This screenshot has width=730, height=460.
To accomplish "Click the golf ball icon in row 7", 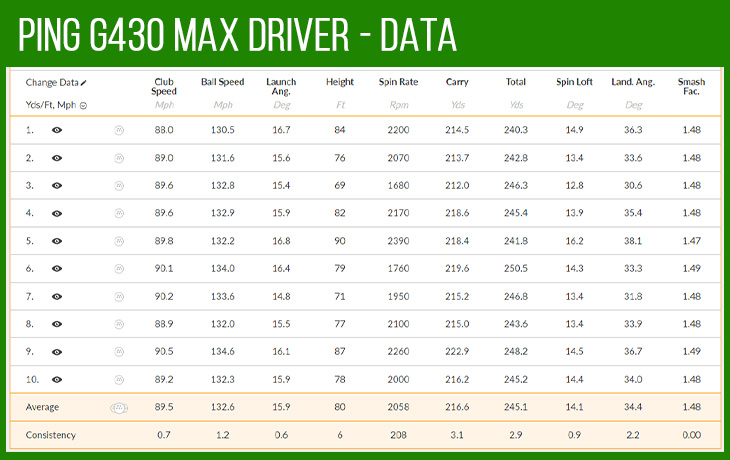I will [119, 297].
